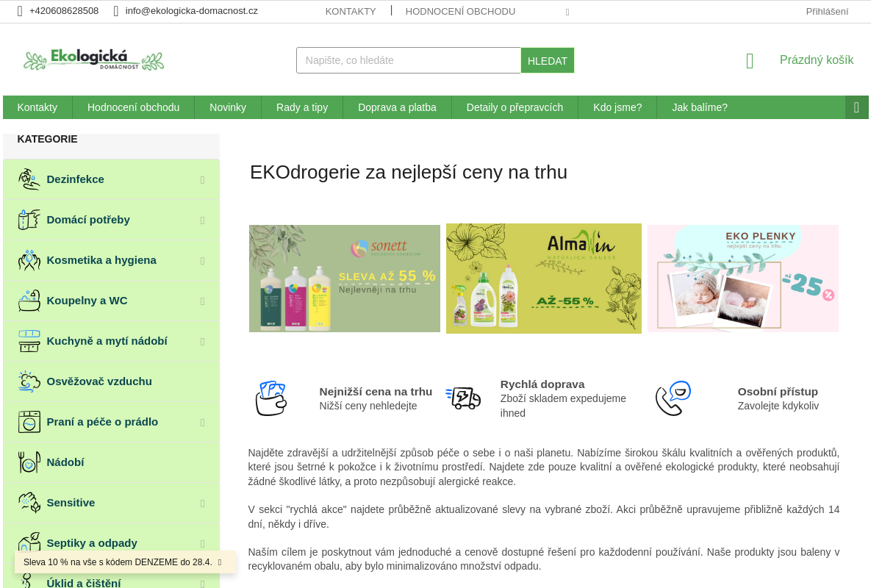Expand the Koupelny a WC category
This screenshot has width=882, height=588.
(x=203, y=301)
